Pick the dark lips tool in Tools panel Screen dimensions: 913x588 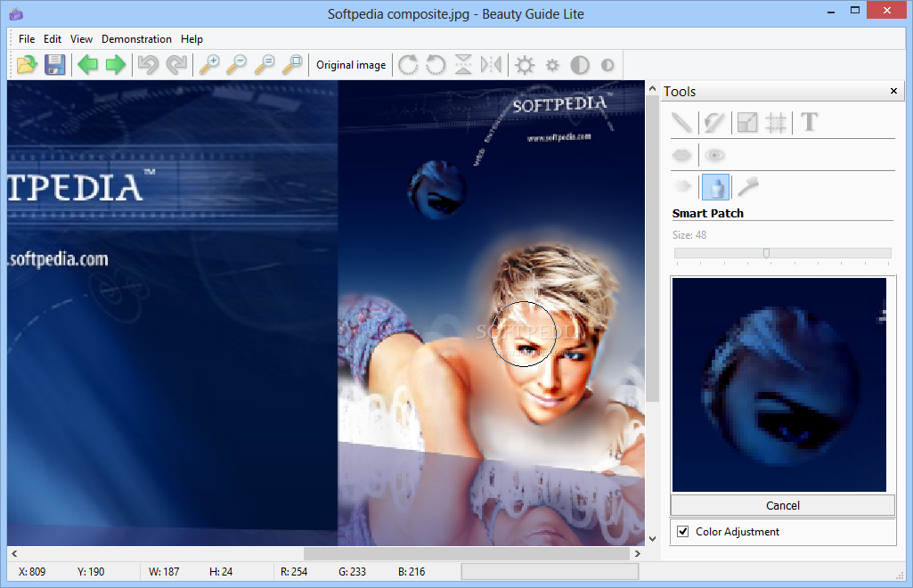click(x=681, y=155)
